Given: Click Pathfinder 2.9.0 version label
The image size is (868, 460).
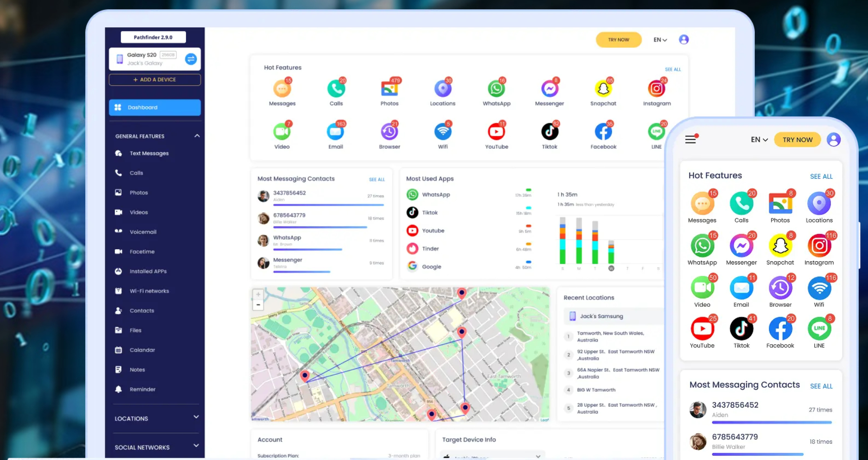Looking at the screenshot, I should click(x=153, y=37).
